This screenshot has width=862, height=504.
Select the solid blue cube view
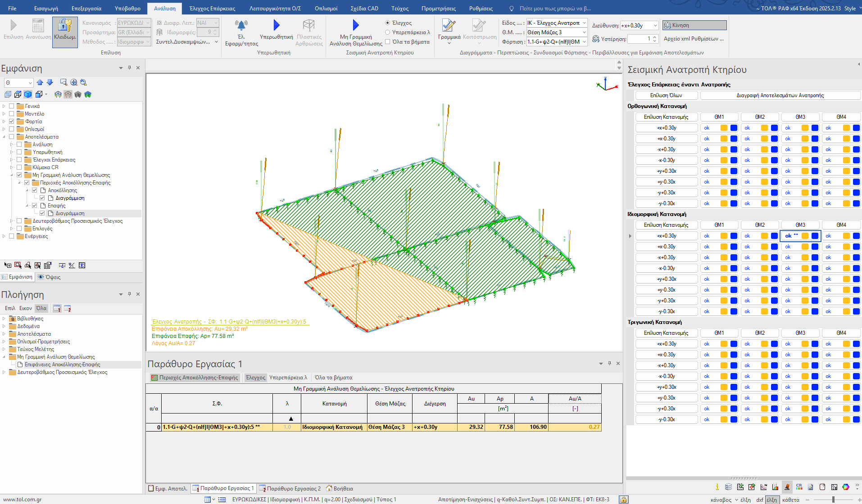[28, 94]
